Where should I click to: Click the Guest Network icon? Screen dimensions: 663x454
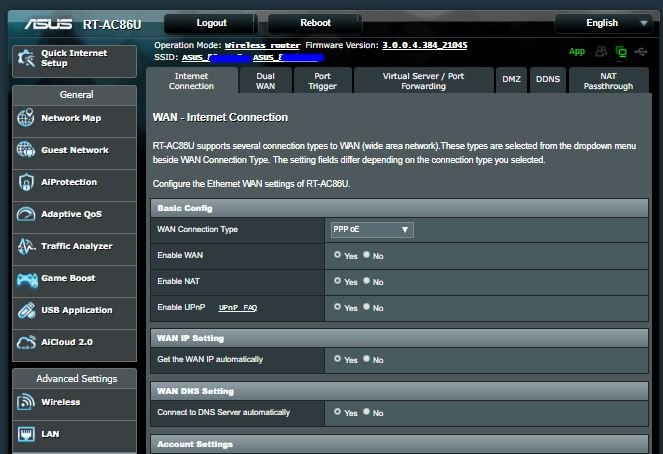click(x=26, y=150)
